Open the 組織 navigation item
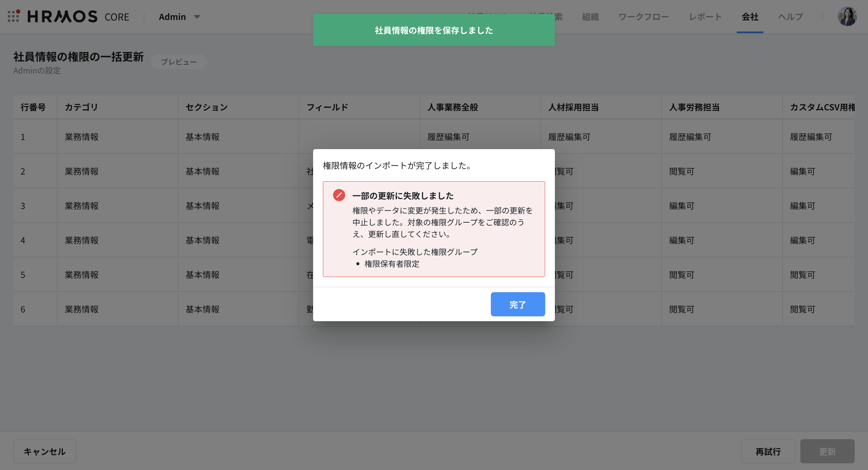The width and height of the screenshot is (868, 470). tap(590, 17)
